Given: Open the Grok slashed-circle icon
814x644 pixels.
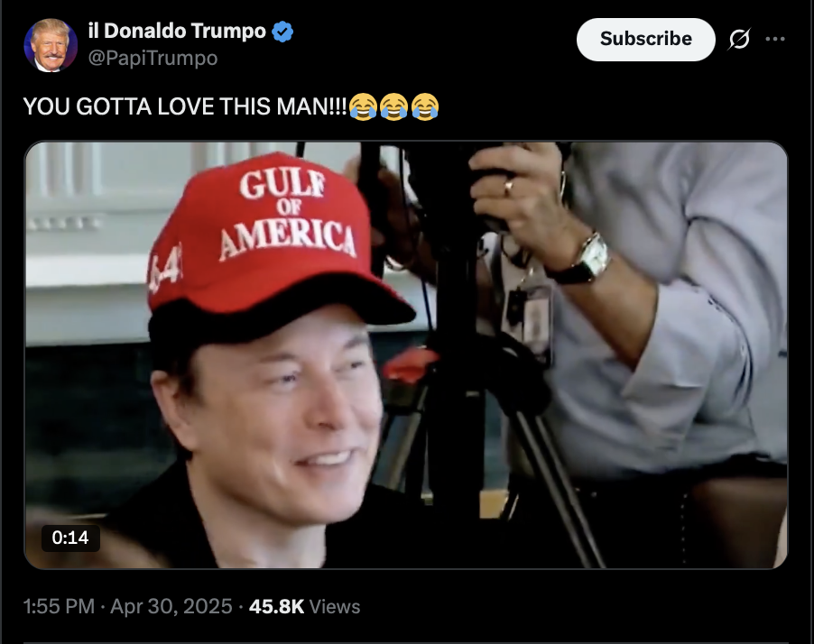Looking at the screenshot, I should coord(739,39).
